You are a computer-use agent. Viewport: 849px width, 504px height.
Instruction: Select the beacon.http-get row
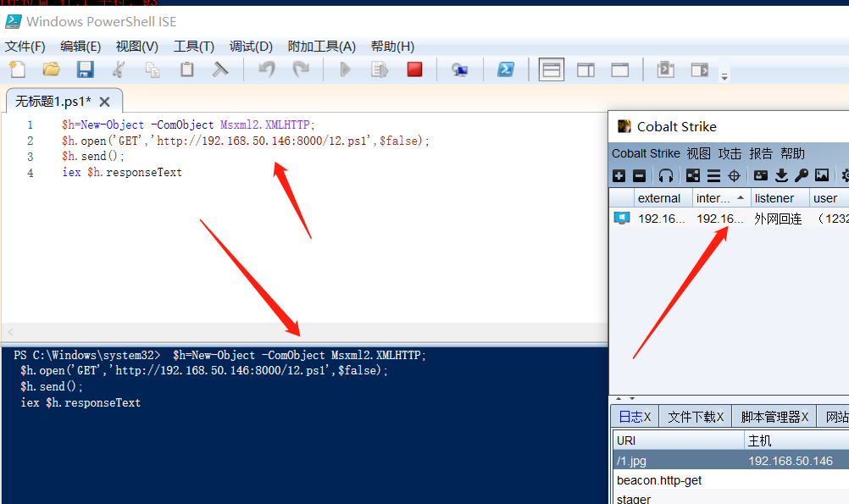[731, 480]
